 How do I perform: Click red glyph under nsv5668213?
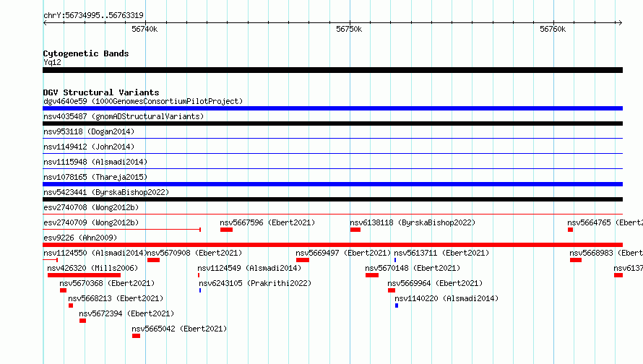71,305
